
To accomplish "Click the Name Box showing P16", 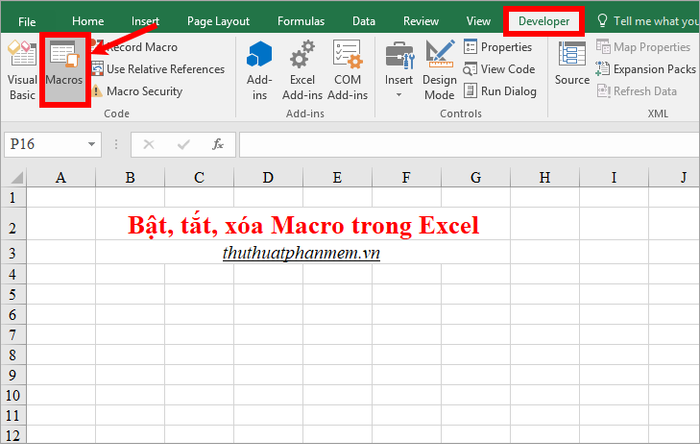I will click(x=45, y=144).
